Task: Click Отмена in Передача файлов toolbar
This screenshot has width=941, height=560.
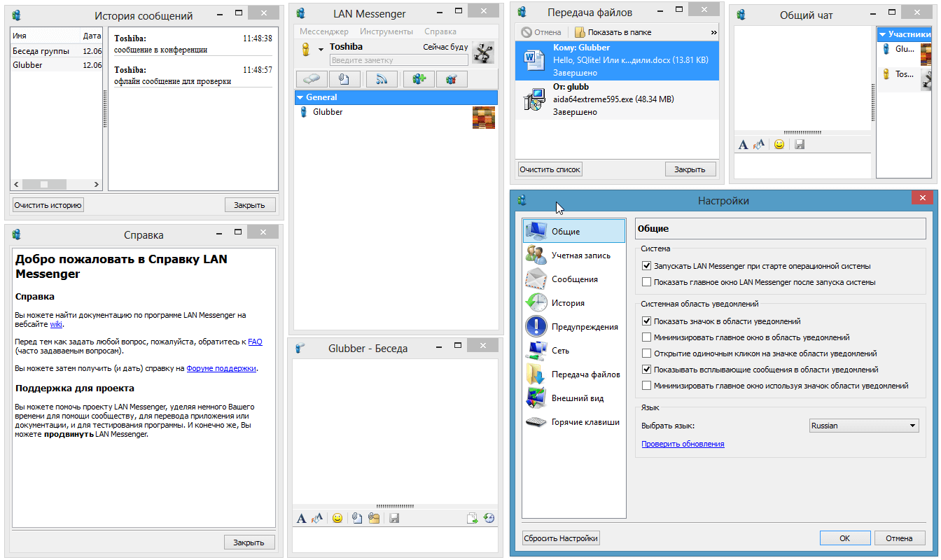Action: pos(541,32)
